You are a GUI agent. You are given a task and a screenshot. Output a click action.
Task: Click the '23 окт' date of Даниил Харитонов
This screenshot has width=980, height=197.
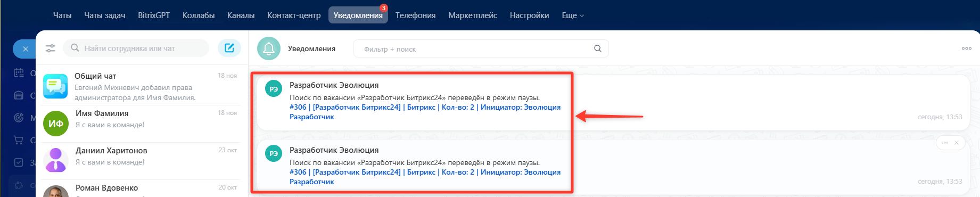228,150
